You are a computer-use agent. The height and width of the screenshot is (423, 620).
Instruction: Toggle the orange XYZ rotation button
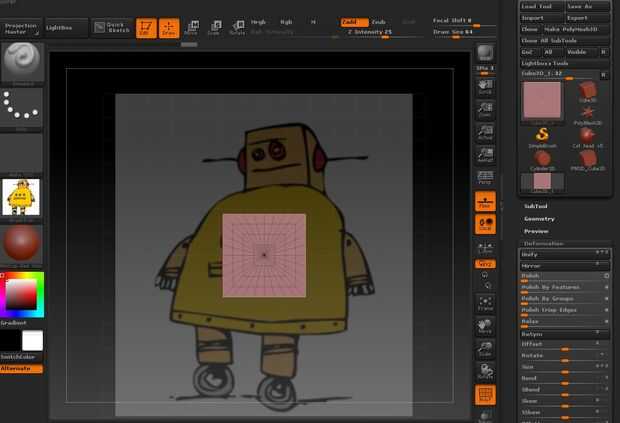485,264
